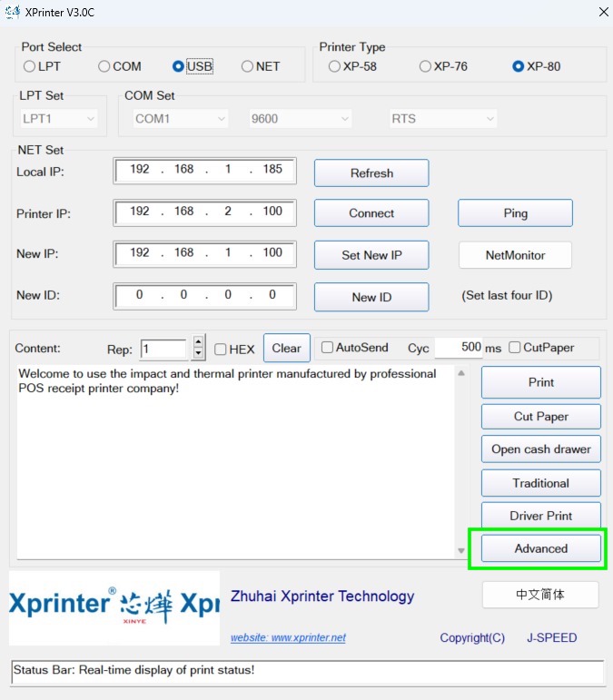Click the Ping button
Viewport: 613px width, 700px height.
(515, 213)
